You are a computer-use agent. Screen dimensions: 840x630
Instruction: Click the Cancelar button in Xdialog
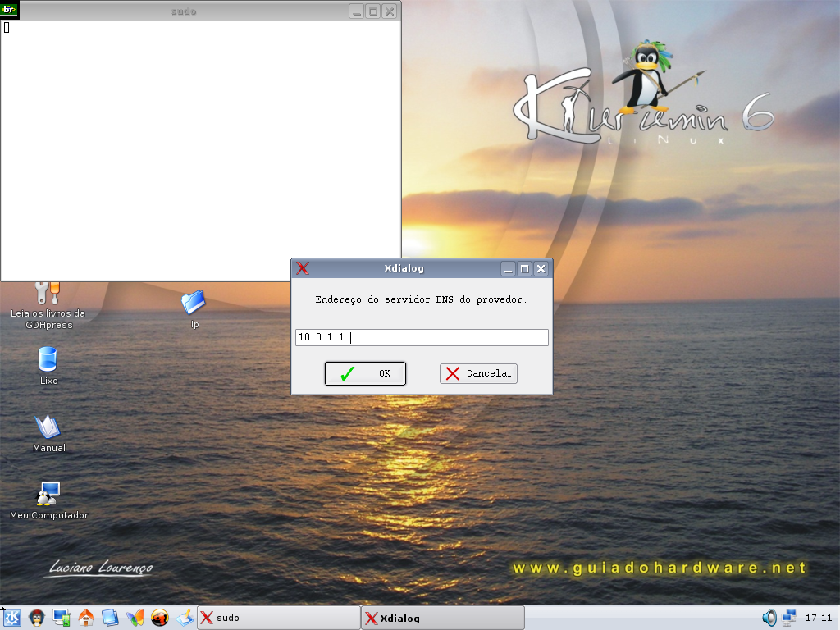pos(478,373)
